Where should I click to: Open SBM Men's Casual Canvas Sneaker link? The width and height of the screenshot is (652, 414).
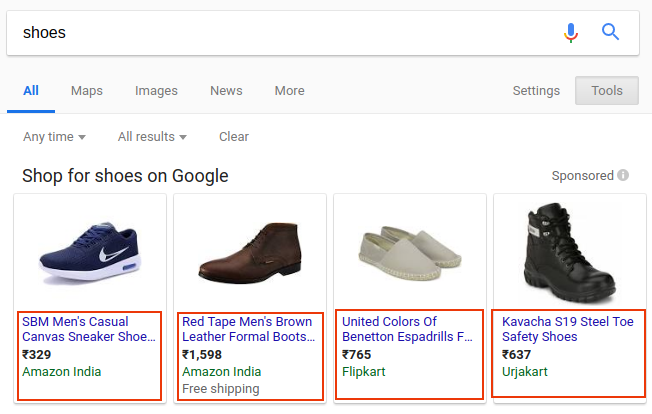[89, 329]
